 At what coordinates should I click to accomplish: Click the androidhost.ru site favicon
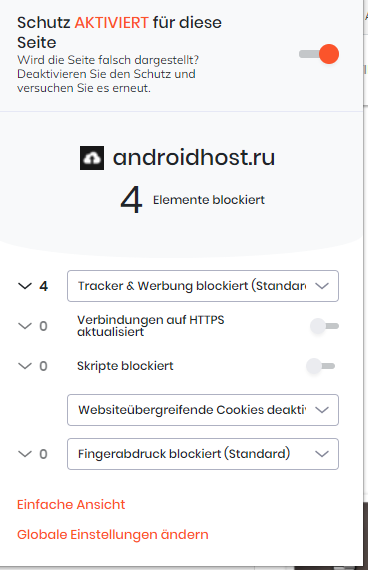tap(92, 158)
